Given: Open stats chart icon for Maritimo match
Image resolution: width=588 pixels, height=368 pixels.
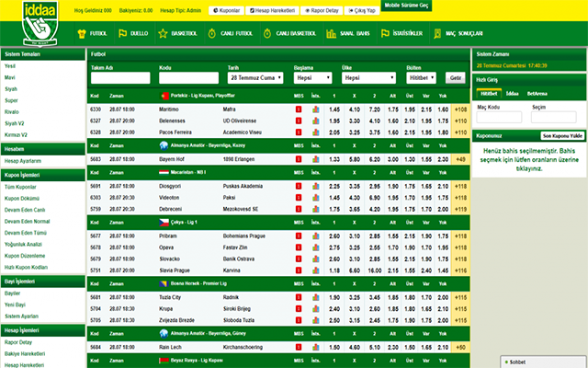Looking at the screenshot, I should 315,109.
